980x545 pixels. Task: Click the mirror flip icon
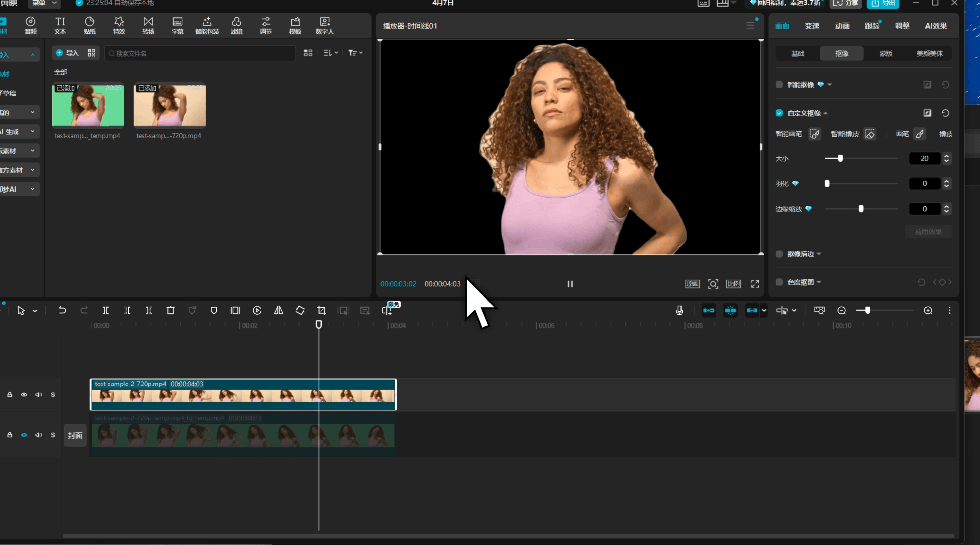coord(279,310)
